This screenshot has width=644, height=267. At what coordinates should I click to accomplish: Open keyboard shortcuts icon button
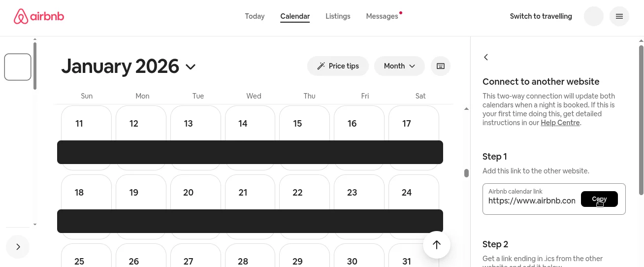coord(440,66)
